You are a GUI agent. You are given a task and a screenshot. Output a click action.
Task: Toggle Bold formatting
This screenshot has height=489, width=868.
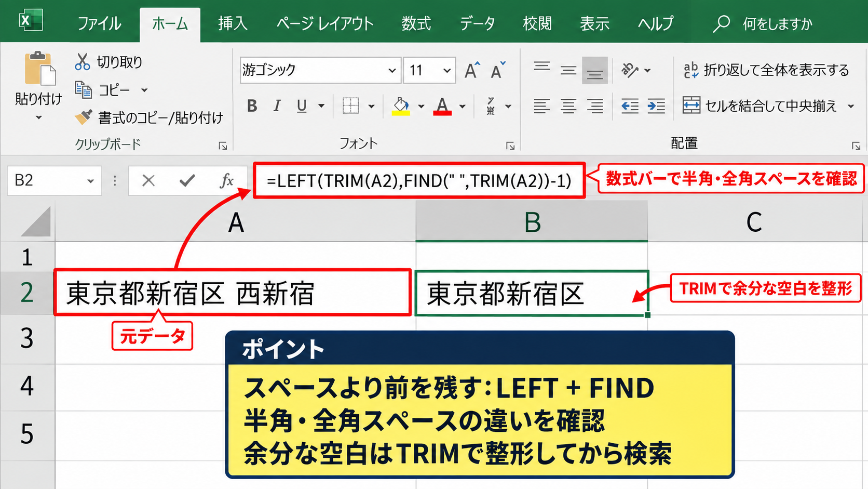click(252, 106)
